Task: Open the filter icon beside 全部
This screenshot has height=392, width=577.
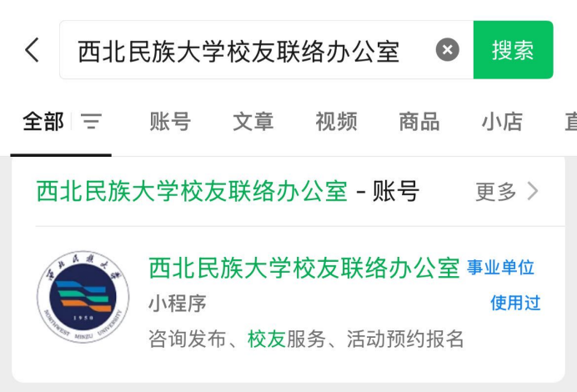Action: 91,121
